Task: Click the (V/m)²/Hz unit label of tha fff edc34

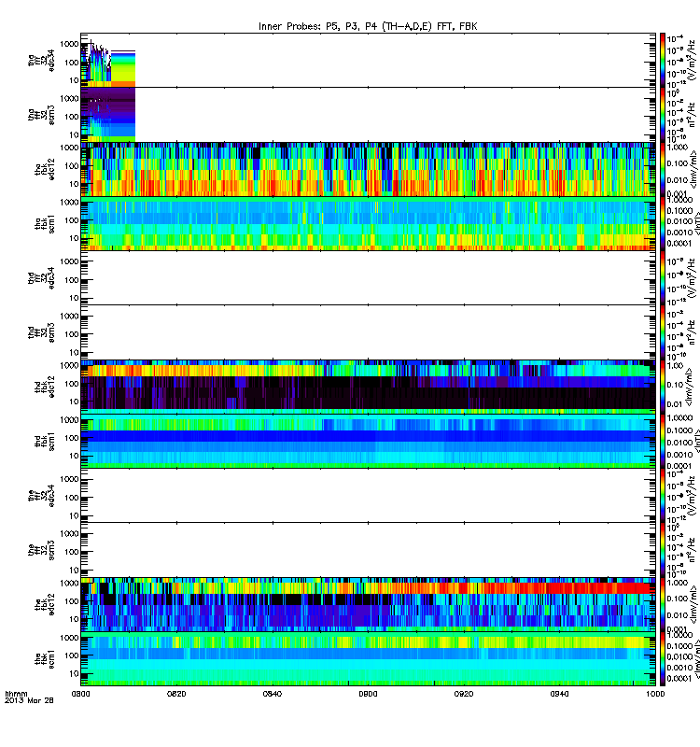Action: pos(693,61)
